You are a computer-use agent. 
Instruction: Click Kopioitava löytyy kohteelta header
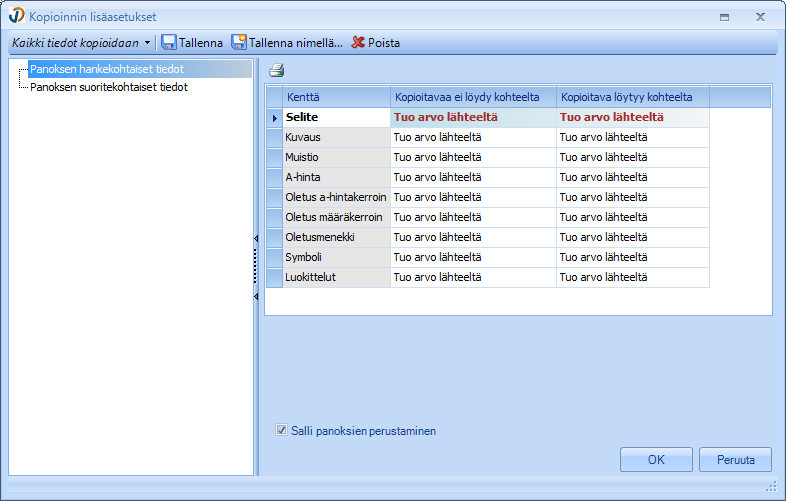tap(633, 97)
